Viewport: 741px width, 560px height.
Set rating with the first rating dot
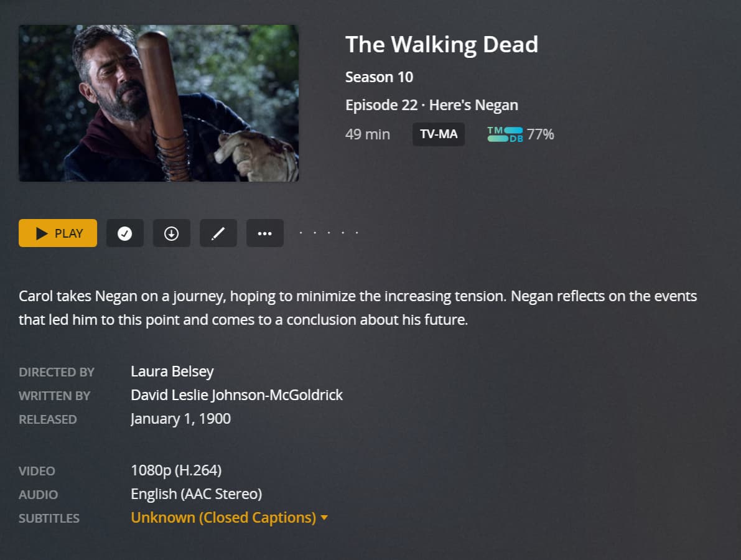click(x=301, y=233)
